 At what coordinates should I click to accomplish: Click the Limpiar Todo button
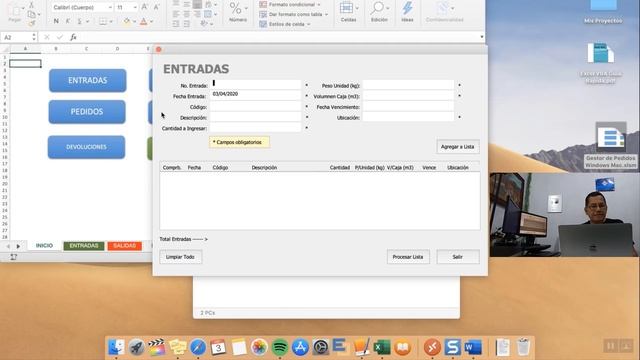click(x=180, y=257)
